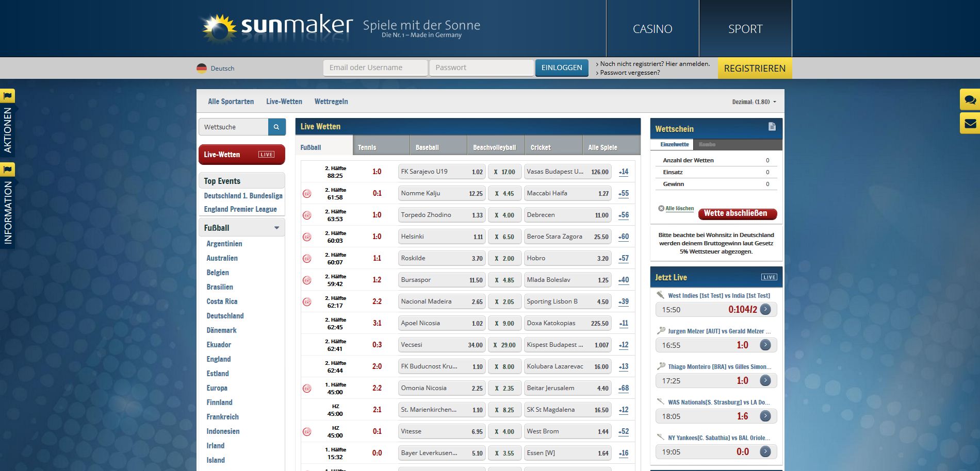
Task: Collapse the Fußball sidebar category
Action: [x=276, y=228]
